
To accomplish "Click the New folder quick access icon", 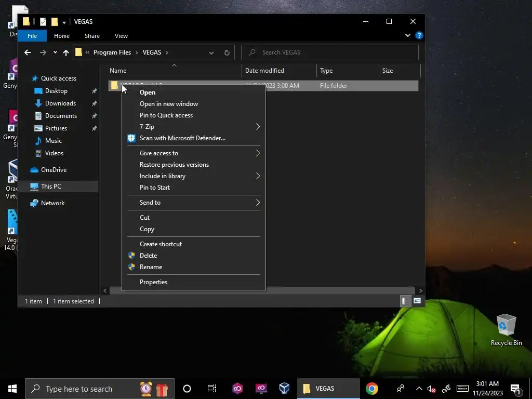I will click(55, 22).
